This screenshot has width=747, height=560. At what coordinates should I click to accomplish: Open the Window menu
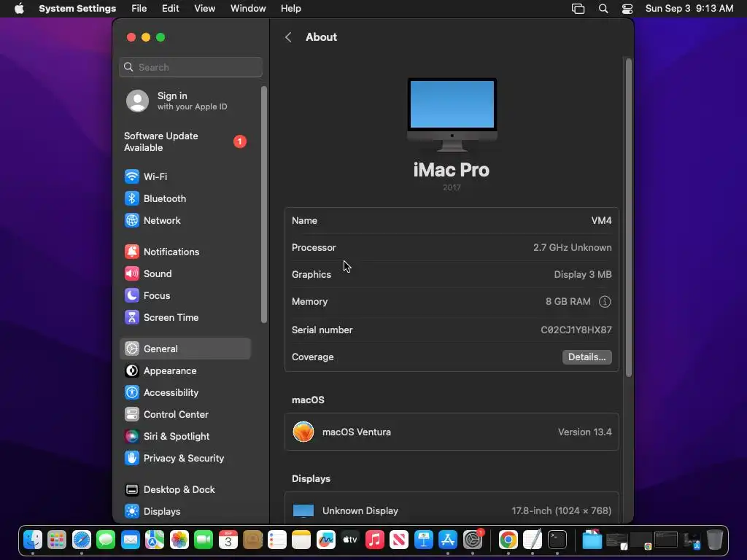(x=248, y=9)
